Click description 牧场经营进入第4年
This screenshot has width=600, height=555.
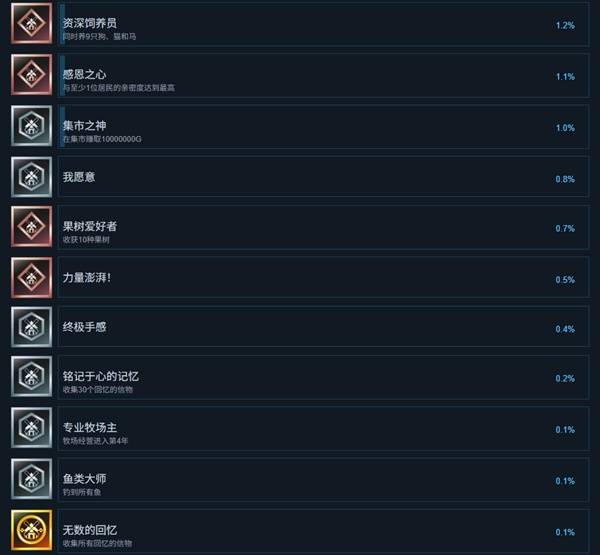(95, 441)
